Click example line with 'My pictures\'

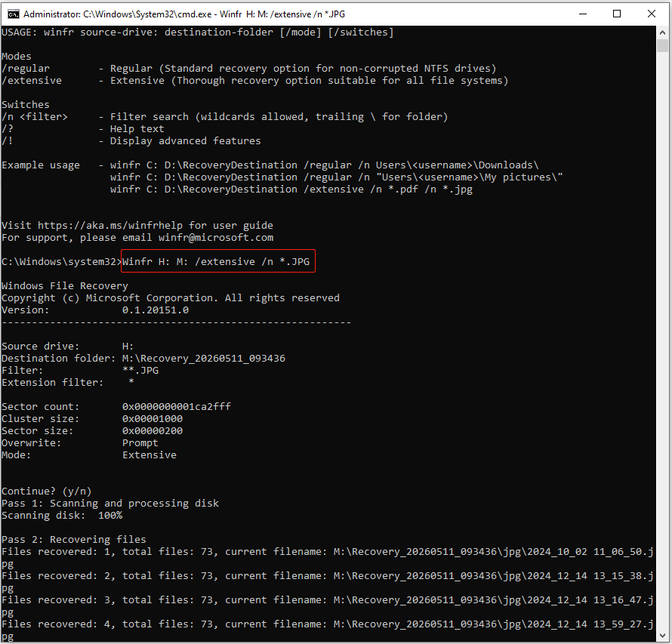(337, 177)
